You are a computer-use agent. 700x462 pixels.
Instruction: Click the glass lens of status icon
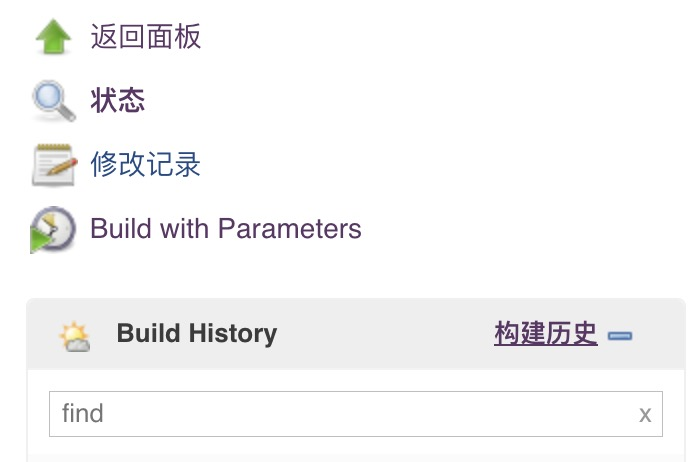48,97
